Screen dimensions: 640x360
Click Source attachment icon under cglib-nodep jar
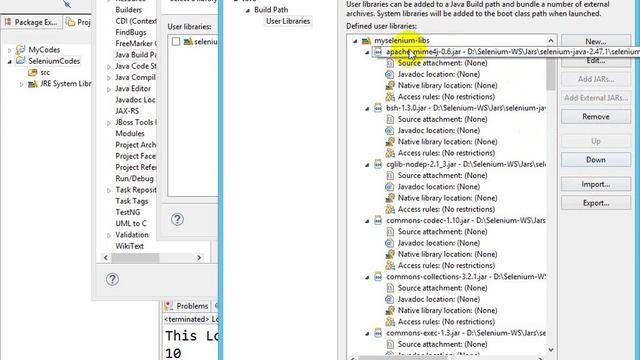click(x=390, y=176)
